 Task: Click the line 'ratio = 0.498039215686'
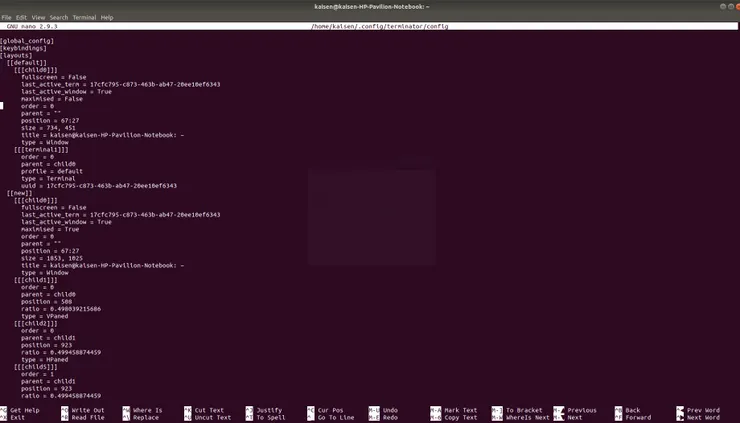coord(61,309)
